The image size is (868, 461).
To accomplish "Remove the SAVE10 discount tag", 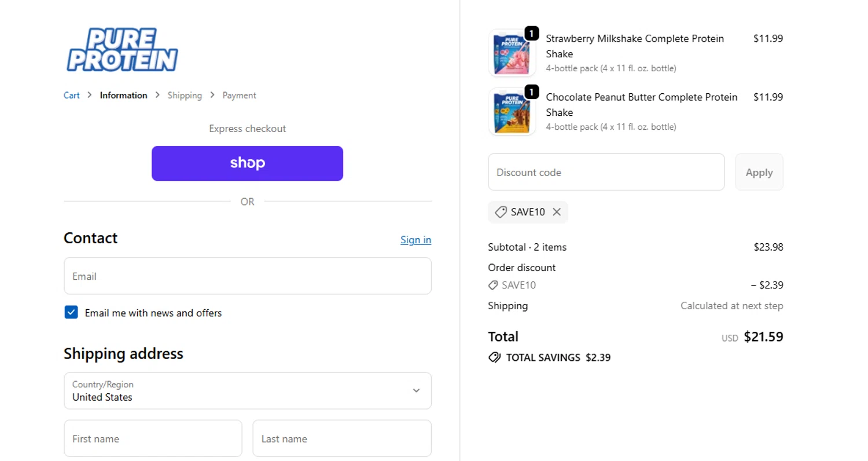I will pyautogui.click(x=557, y=212).
